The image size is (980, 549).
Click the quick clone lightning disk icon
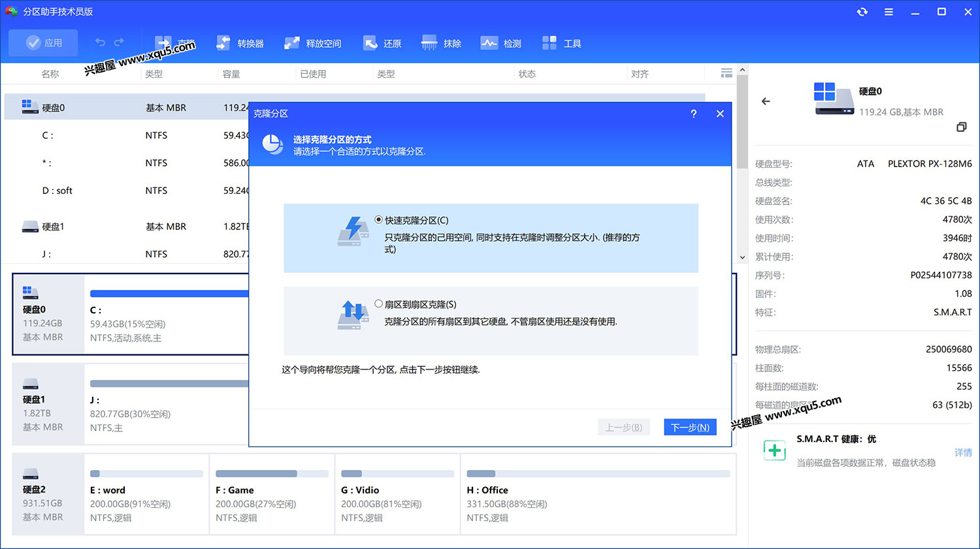(x=353, y=231)
